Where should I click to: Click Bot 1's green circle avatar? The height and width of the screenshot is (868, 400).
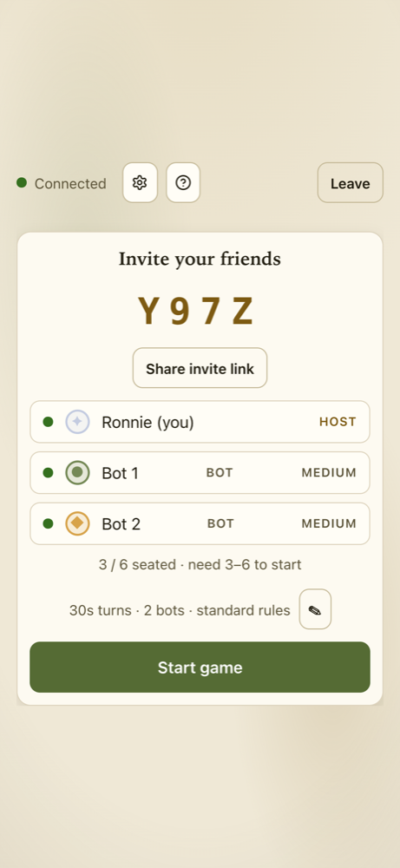click(x=77, y=473)
